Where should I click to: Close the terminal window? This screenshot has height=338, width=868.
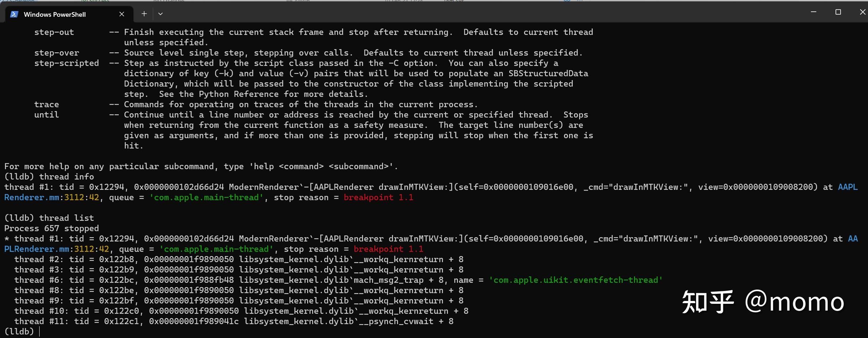coord(862,12)
